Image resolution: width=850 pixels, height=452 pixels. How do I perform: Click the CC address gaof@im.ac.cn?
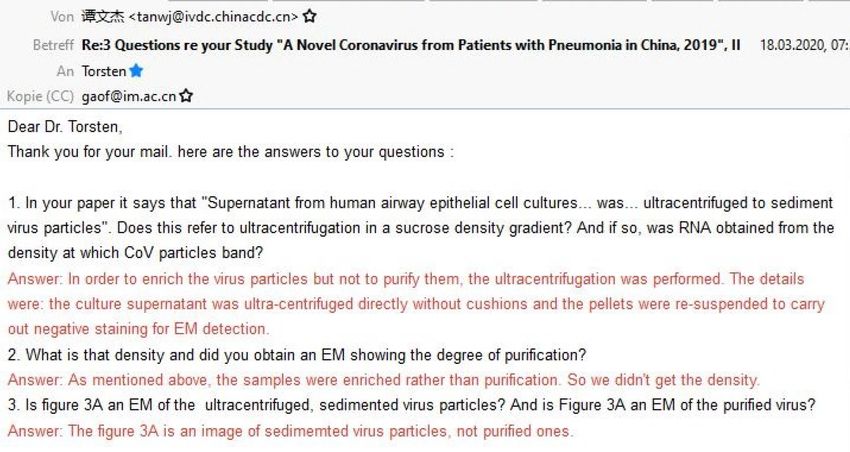(127, 97)
